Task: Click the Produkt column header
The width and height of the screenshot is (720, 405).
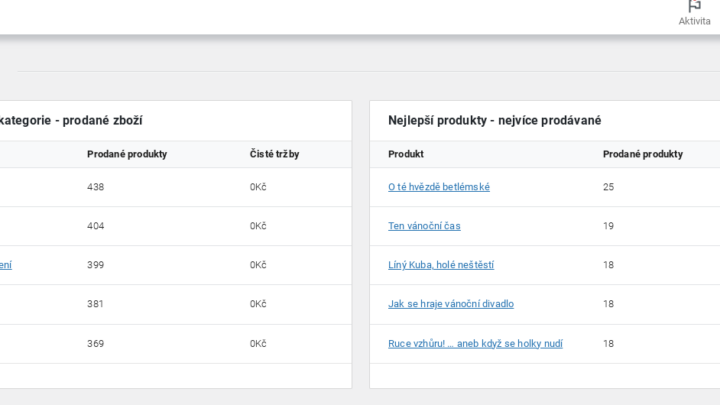Action: coord(405,154)
